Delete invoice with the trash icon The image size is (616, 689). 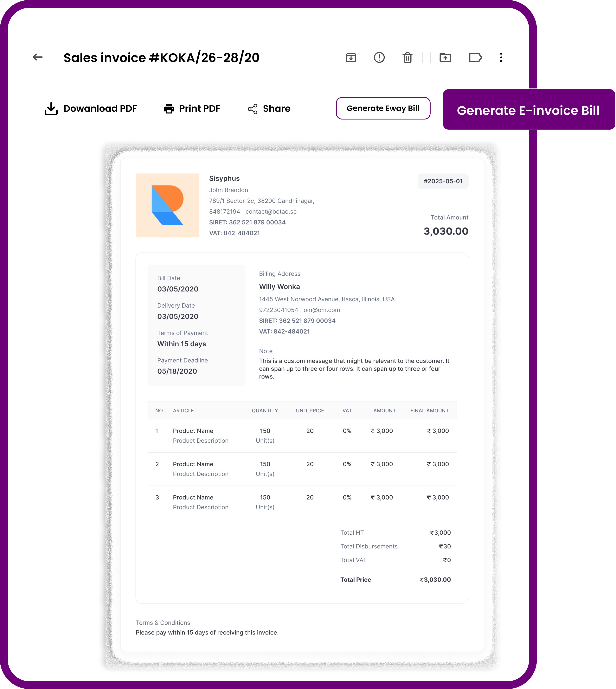pyautogui.click(x=407, y=58)
